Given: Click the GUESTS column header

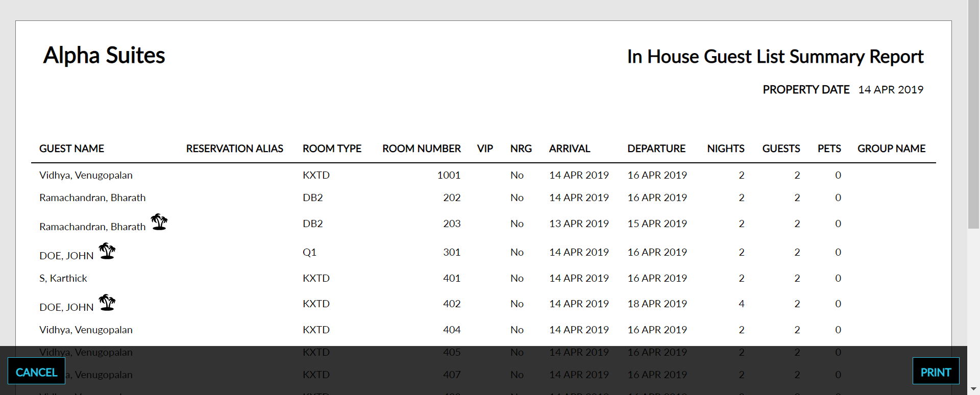Looking at the screenshot, I should [x=781, y=149].
